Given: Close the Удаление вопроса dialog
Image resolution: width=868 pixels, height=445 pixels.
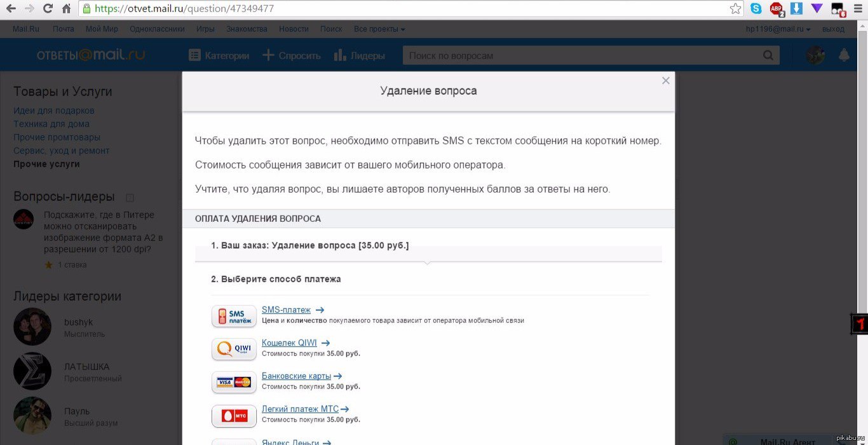Looking at the screenshot, I should pos(665,81).
